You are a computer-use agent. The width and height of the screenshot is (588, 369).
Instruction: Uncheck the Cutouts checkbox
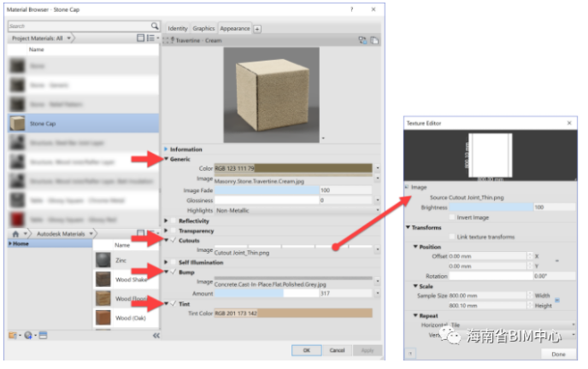173,240
